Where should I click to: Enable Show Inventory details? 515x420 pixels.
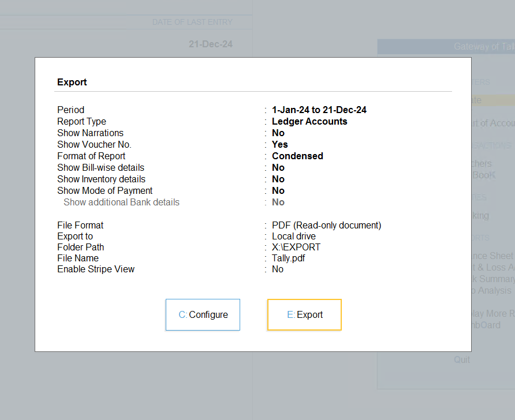[x=278, y=179]
